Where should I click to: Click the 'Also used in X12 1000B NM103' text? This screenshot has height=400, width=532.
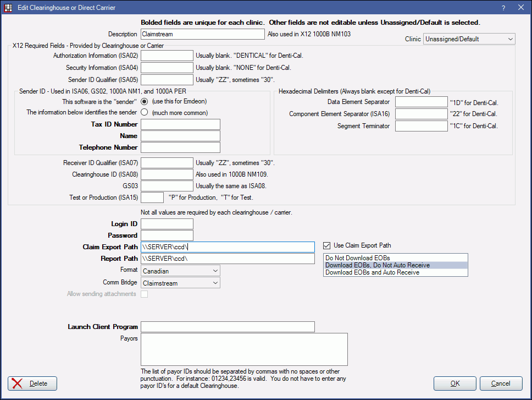[309, 34]
